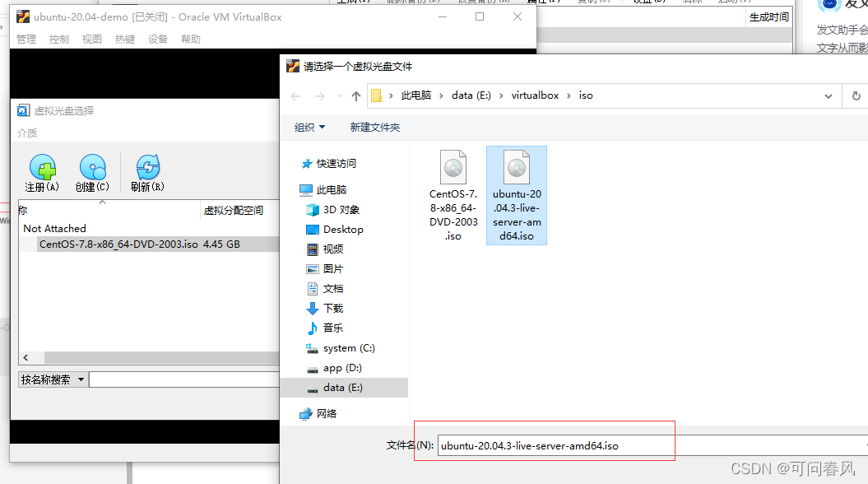Open recent locations dropdown arrow

tap(339, 96)
